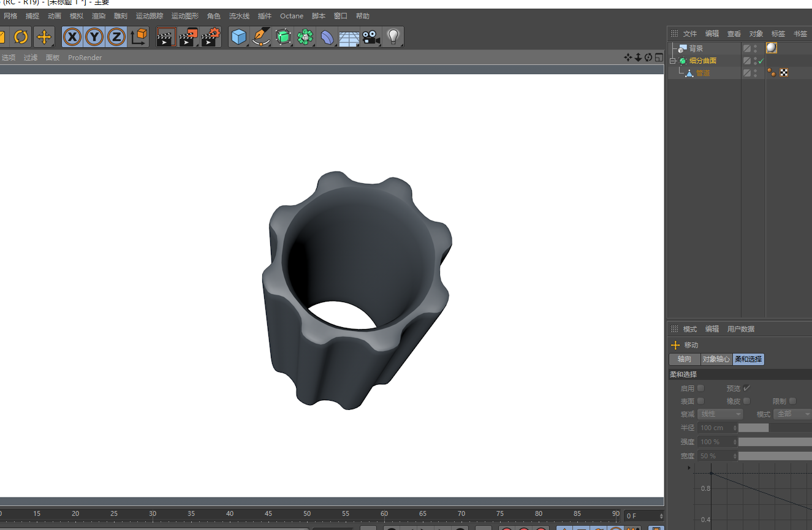This screenshot has height=530, width=812.
Task: Open the 运动跟踪 menu
Action: coord(150,16)
